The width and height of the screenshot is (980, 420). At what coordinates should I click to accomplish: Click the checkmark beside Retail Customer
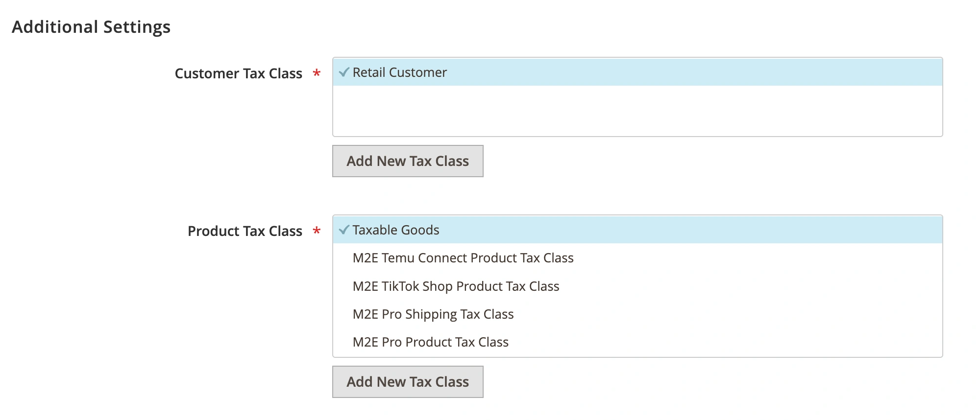pos(344,72)
